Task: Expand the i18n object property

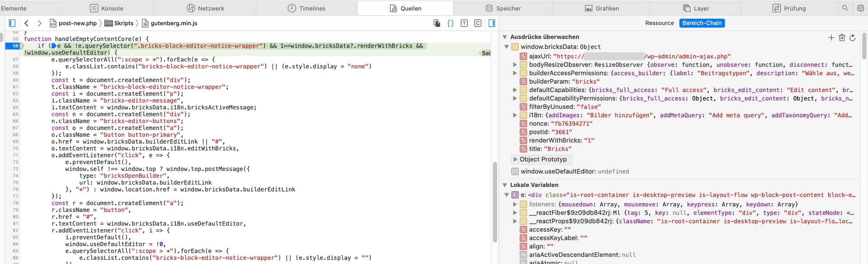Action: point(515,115)
